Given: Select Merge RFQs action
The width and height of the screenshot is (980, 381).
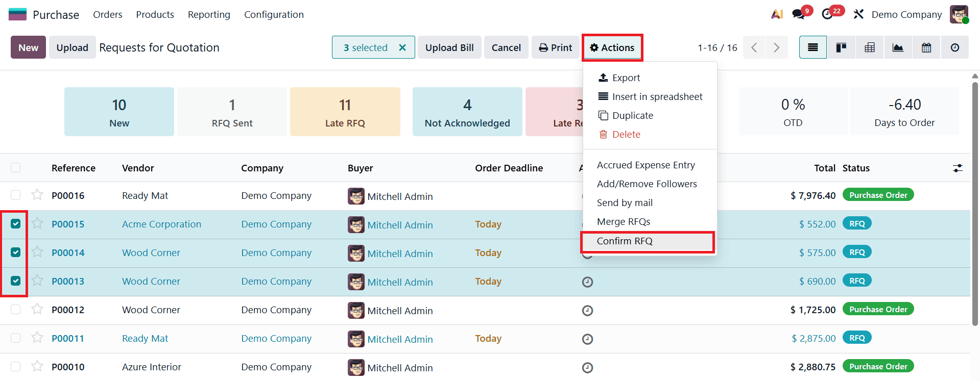Looking at the screenshot, I should (x=650, y=221).
